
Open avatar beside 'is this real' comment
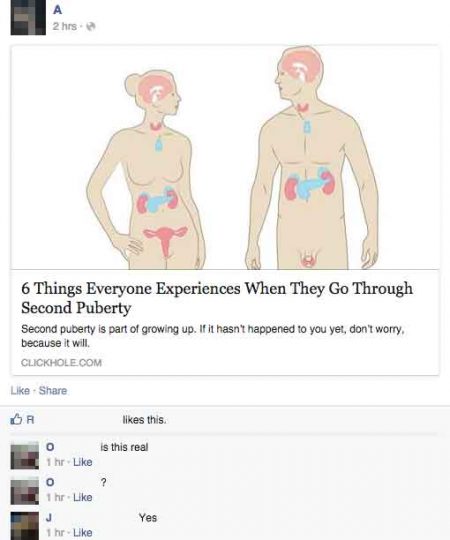coord(24,455)
